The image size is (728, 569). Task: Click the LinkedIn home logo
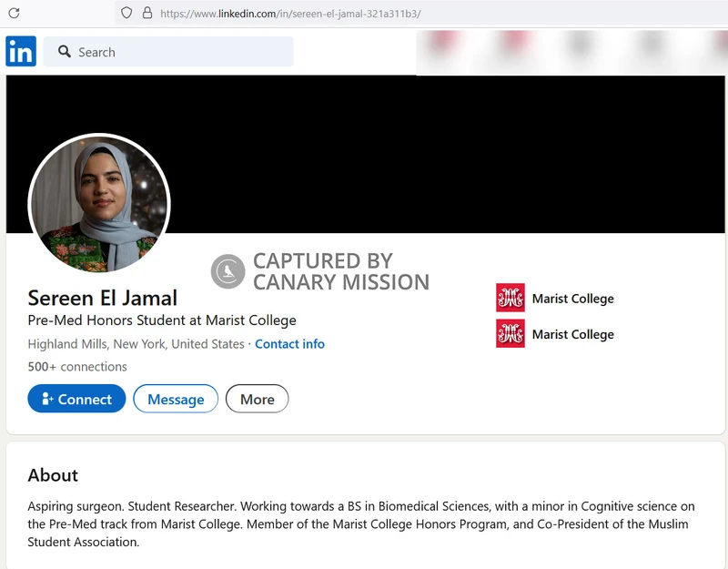tap(20, 52)
